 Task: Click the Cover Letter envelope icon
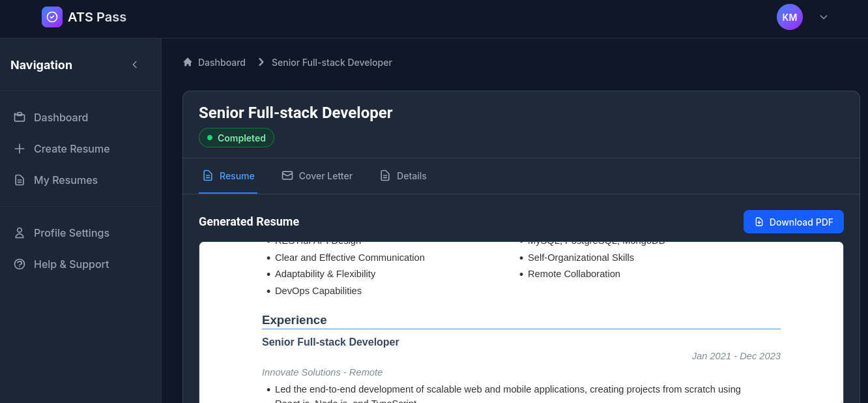(x=287, y=175)
